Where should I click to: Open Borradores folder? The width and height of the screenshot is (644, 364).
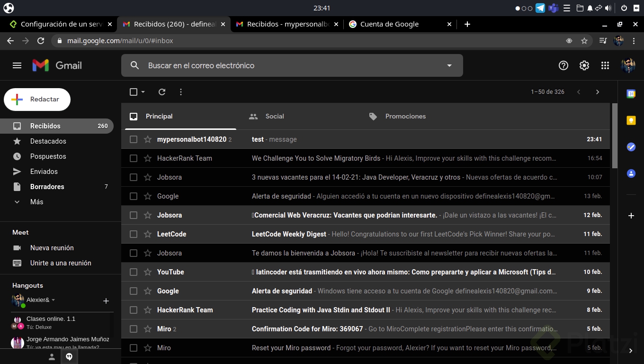coord(57,187)
